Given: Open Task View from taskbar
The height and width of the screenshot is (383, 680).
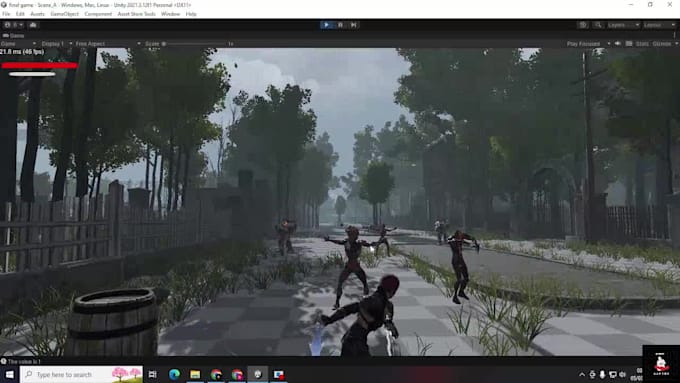Looking at the screenshot, I should tap(153, 374).
